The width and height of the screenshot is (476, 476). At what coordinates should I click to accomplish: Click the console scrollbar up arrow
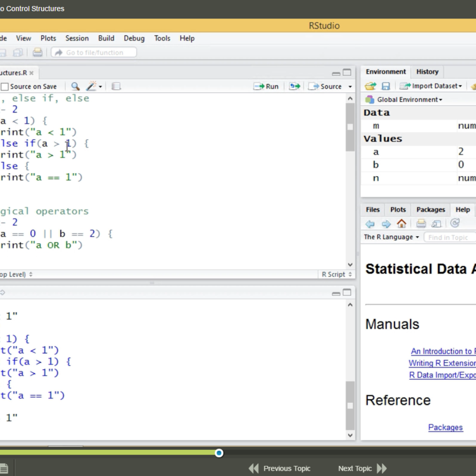pos(350,305)
